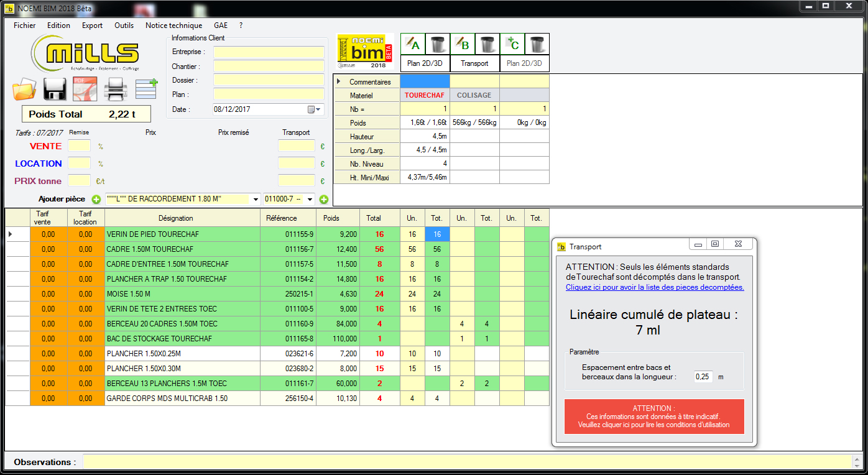Image resolution: width=868 pixels, height=475 pixels.
Task: Click the NOEMI BIM 2018 beta logo
Action: (365, 51)
